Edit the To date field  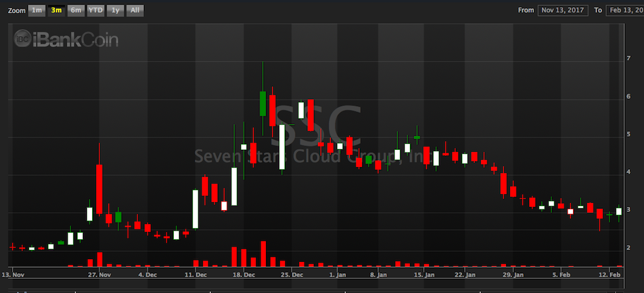(625, 10)
